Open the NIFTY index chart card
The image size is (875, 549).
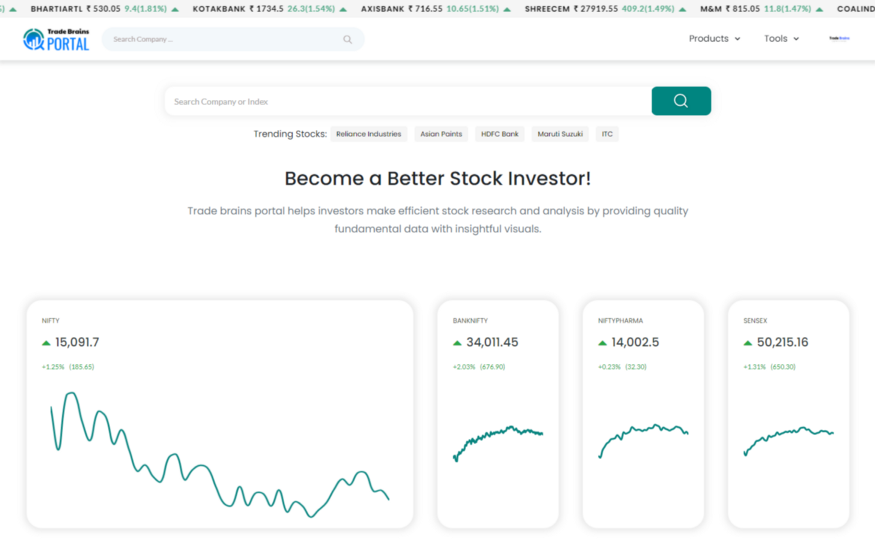coord(219,414)
